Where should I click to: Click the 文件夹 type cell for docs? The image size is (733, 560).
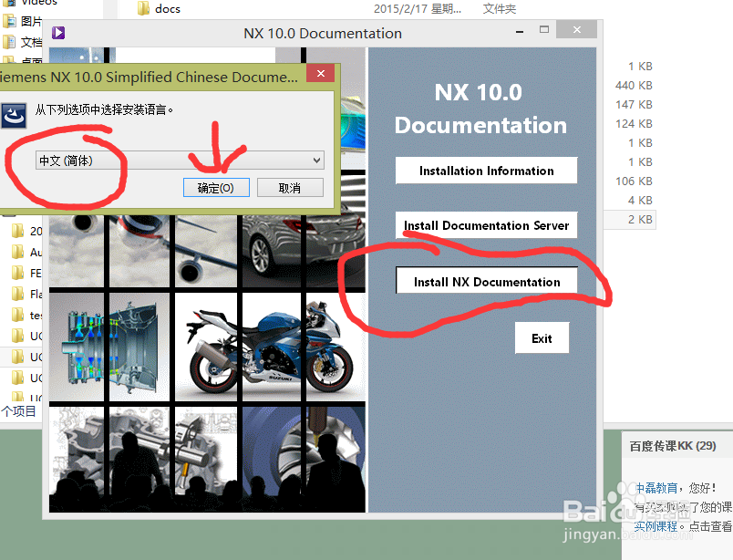(500, 8)
